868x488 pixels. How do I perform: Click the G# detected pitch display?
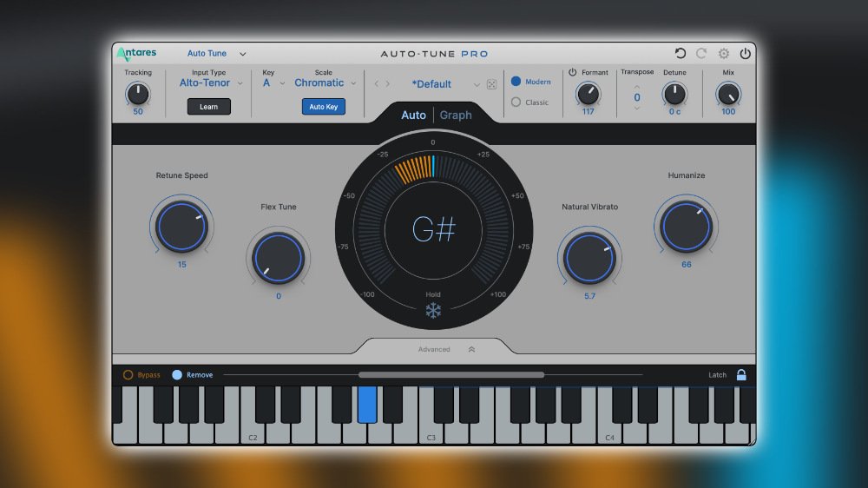click(x=434, y=229)
